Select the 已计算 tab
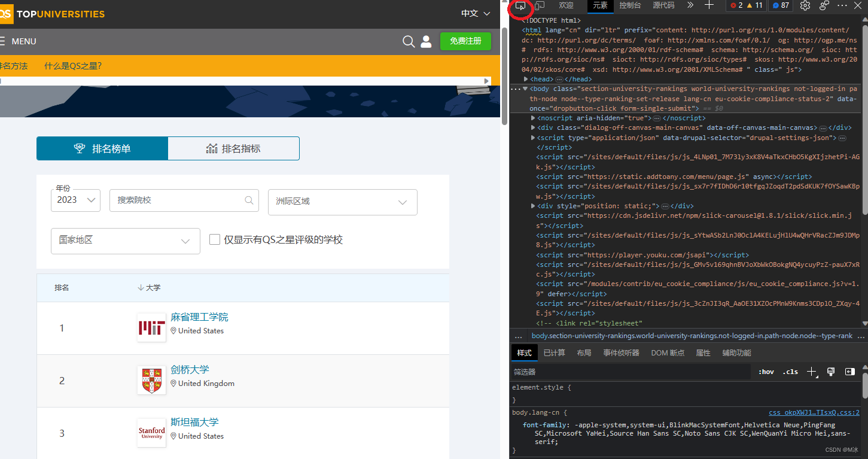This screenshot has height=459, width=868. coord(554,353)
